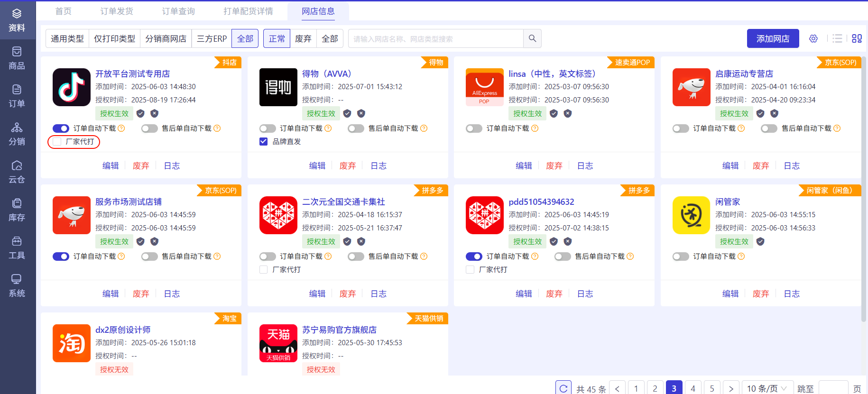Switch to the 首页 tab
This screenshot has height=394, width=868.
64,11
